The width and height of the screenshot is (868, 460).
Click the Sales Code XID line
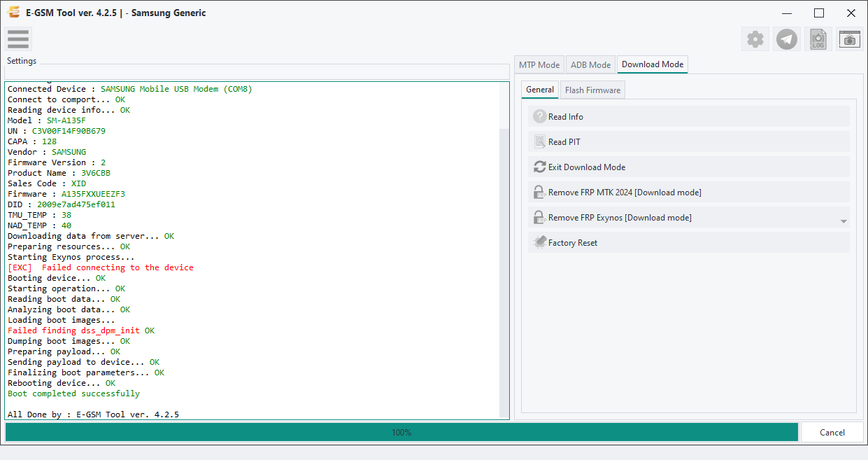[x=47, y=183]
